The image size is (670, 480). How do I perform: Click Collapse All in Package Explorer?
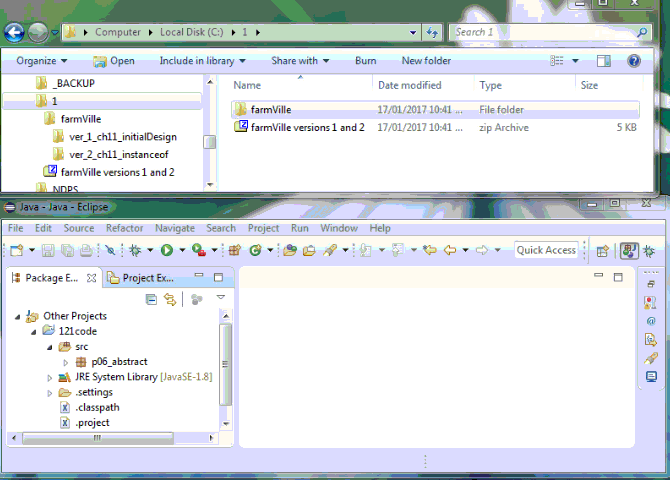coord(151,300)
